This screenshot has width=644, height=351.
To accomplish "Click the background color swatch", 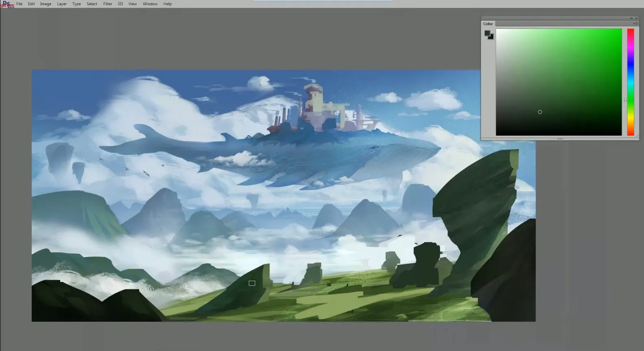I will [x=492, y=37].
